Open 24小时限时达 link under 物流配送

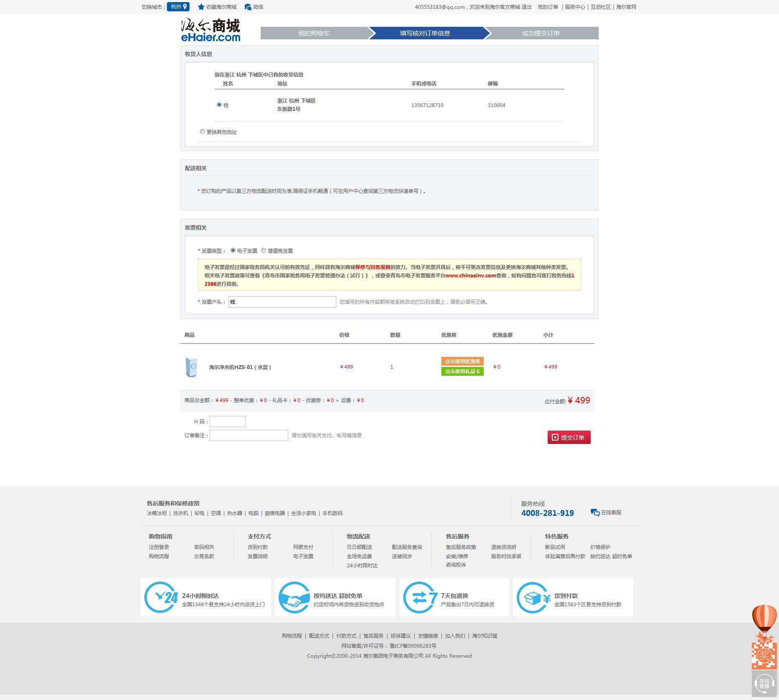point(362,565)
